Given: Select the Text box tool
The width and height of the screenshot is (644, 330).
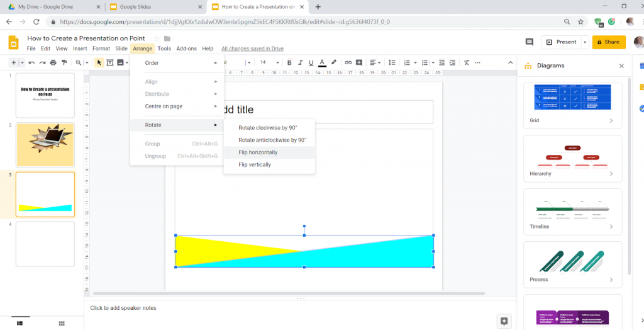Looking at the screenshot, I should tap(110, 62).
